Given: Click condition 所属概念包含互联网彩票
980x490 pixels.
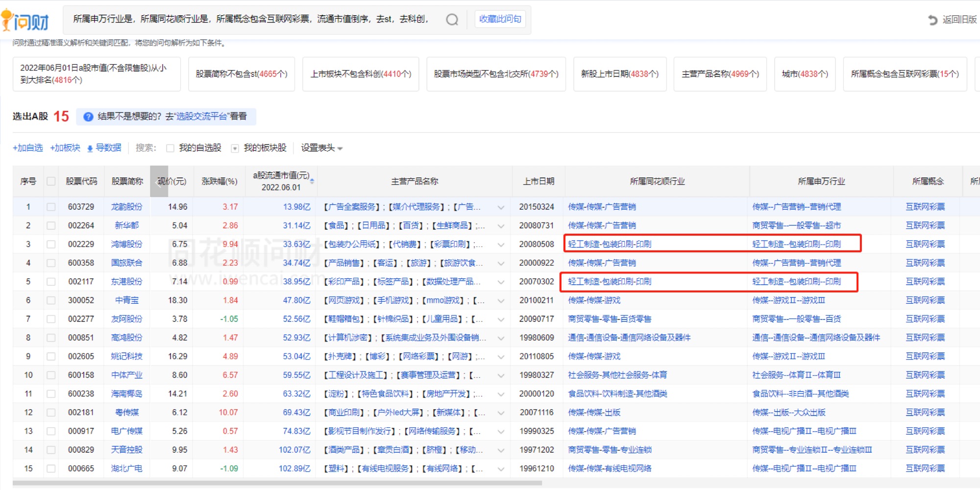Looking at the screenshot, I should click(x=905, y=74).
